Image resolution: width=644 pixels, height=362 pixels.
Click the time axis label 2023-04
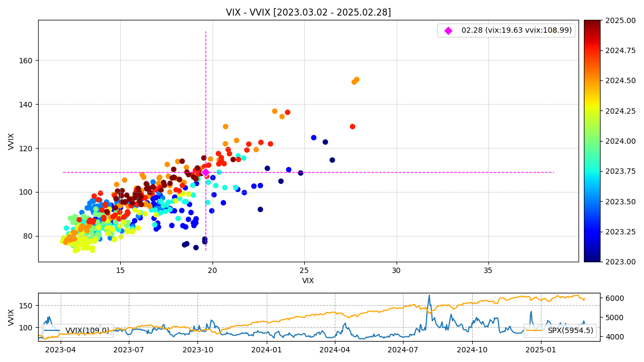coord(61,350)
